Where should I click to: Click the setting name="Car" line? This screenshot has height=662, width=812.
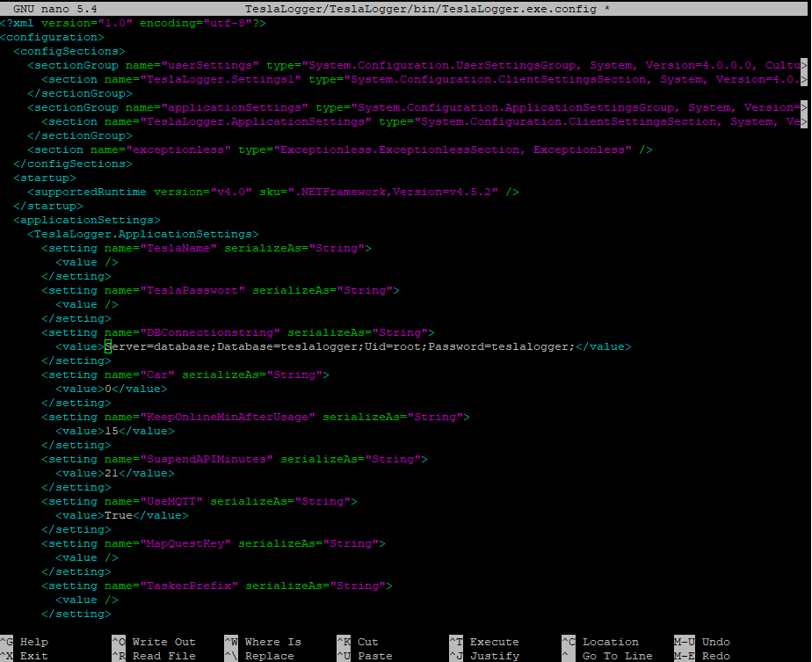tap(185, 375)
